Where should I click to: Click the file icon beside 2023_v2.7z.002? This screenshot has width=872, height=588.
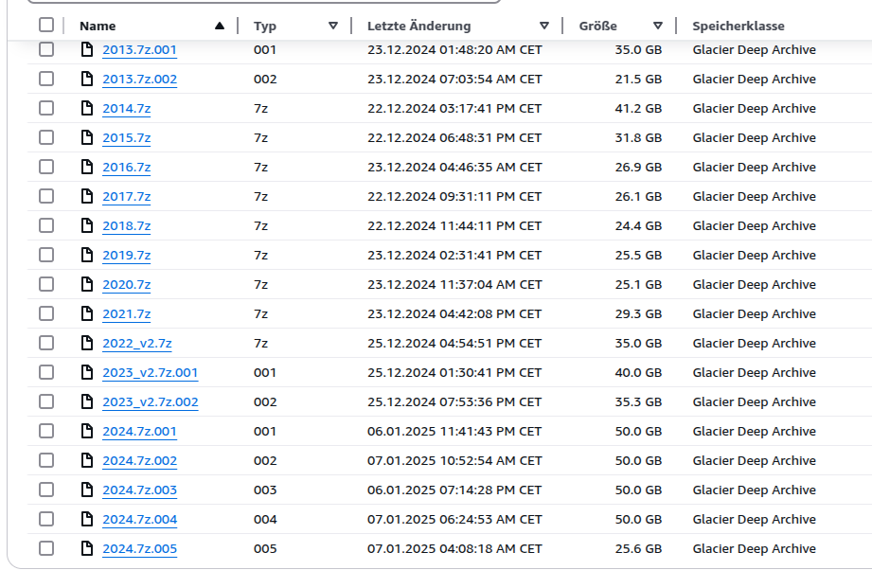coord(87,401)
